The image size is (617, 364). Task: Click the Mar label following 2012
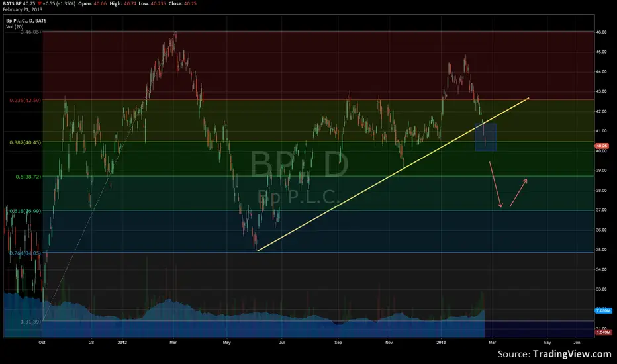click(173, 343)
